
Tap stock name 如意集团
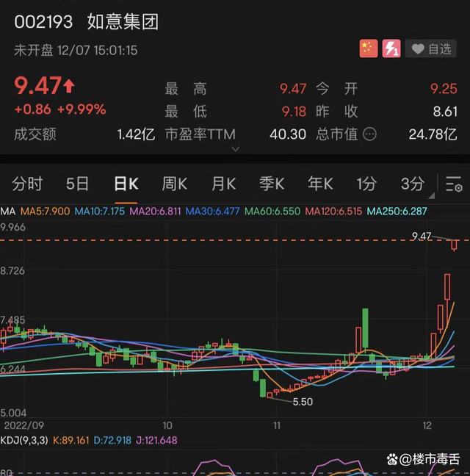(x=123, y=22)
